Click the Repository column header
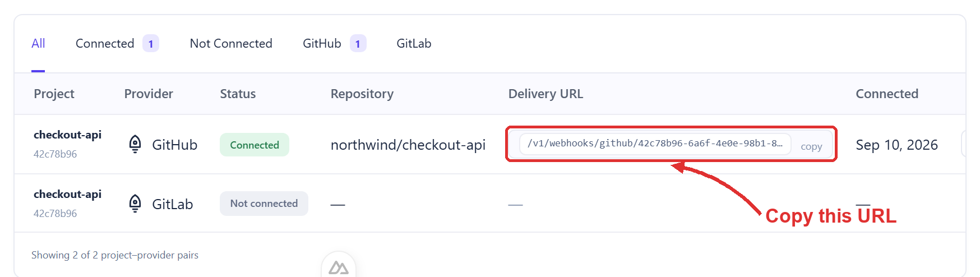Screen dimensions: 980x277 [362, 94]
